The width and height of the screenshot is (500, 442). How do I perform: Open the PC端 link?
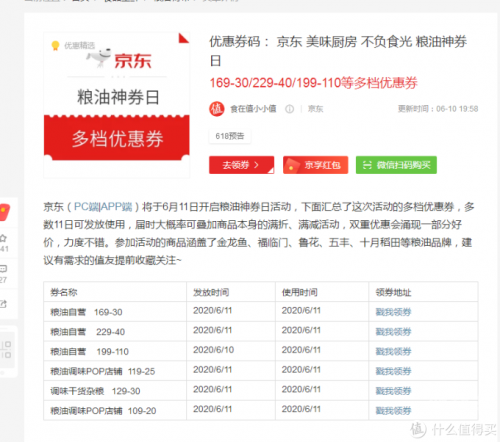pyautogui.click(x=86, y=207)
